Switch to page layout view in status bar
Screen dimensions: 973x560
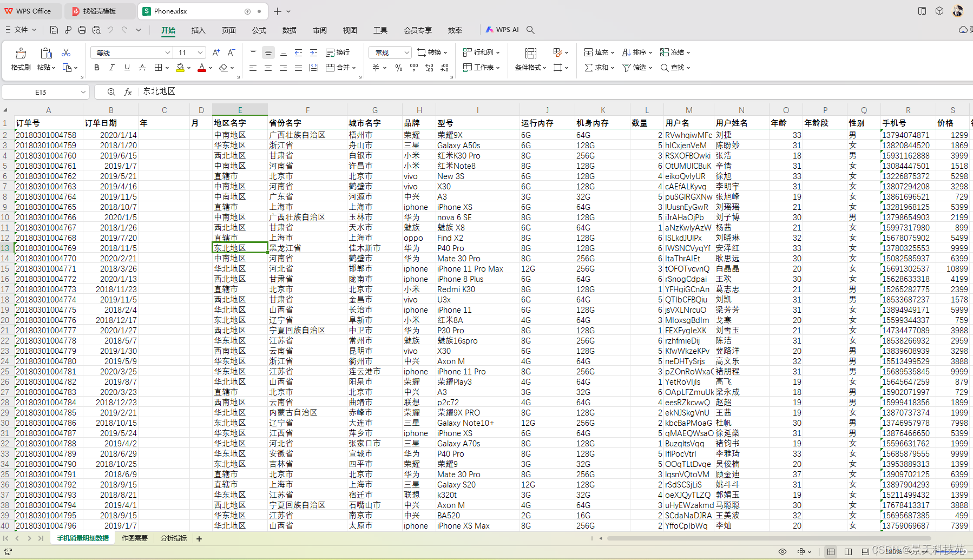pyautogui.click(x=848, y=551)
